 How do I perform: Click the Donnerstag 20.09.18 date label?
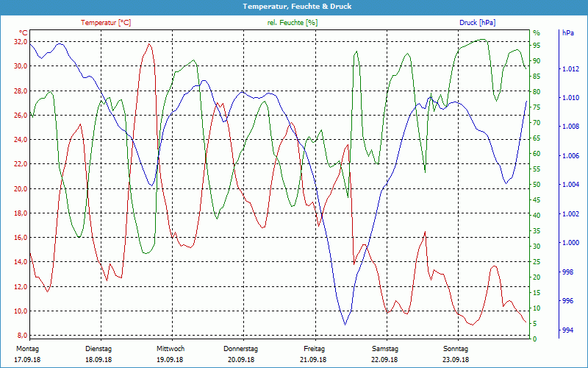pyautogui.click(x=241, y=354)
